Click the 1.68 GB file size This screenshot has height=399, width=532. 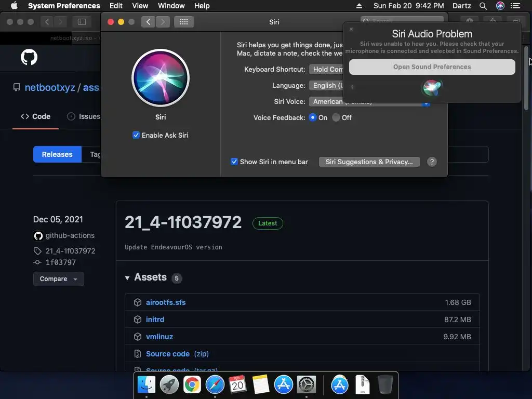(x=458, y=302)
